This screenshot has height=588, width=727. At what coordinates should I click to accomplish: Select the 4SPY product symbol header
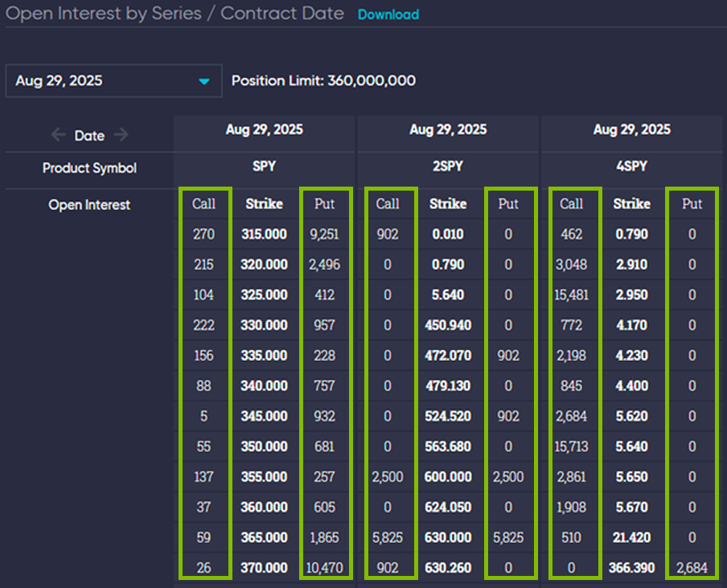pyautogui.click(x=631, y=167)
